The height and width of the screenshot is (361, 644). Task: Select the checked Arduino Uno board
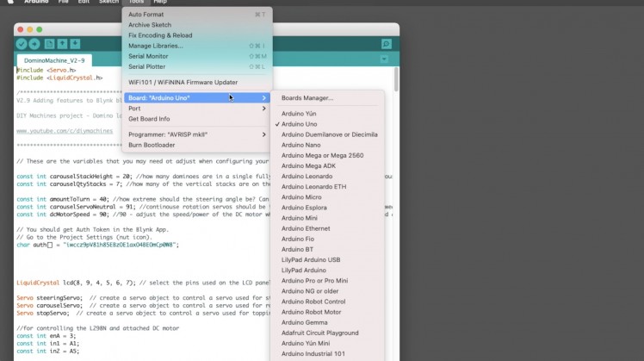327,124
